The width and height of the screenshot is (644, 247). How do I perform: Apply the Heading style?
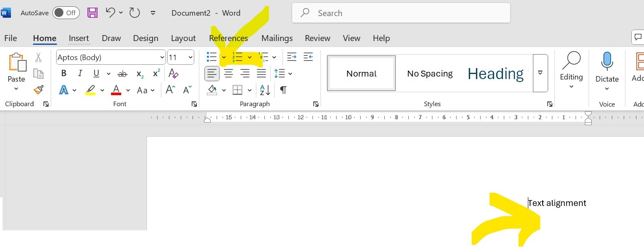(495, 73)
